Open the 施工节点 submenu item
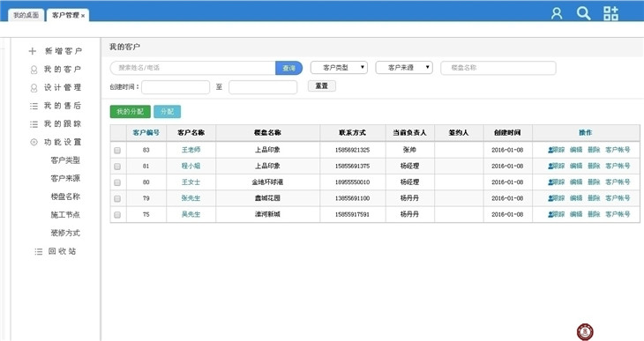This screenshot has width=644, height=341. click(65, 215)
